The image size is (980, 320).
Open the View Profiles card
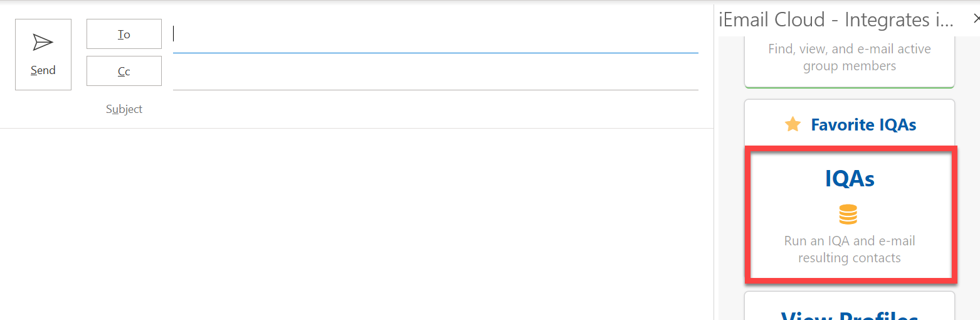[x=849, y=311]
